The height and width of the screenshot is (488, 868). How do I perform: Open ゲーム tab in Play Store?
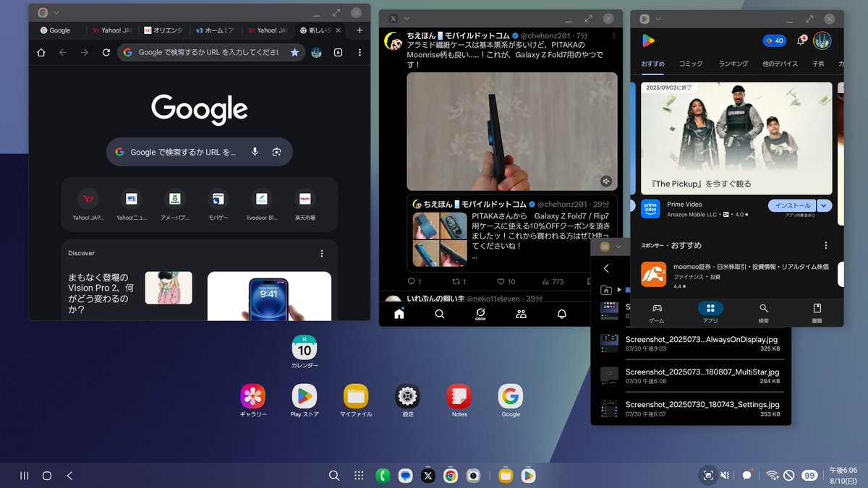click(657, 312)
